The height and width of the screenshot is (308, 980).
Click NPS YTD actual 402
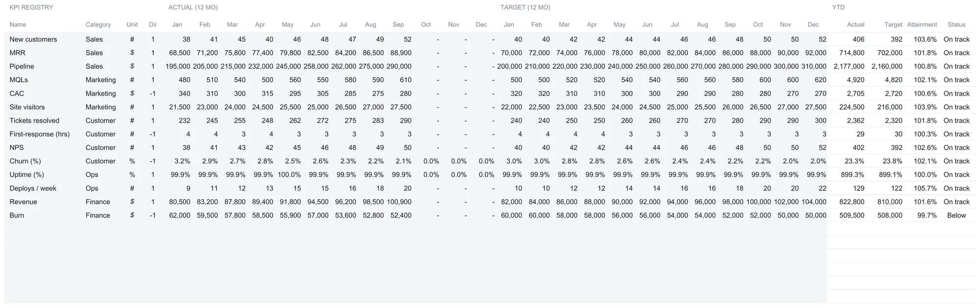click(x=858, y=147)
